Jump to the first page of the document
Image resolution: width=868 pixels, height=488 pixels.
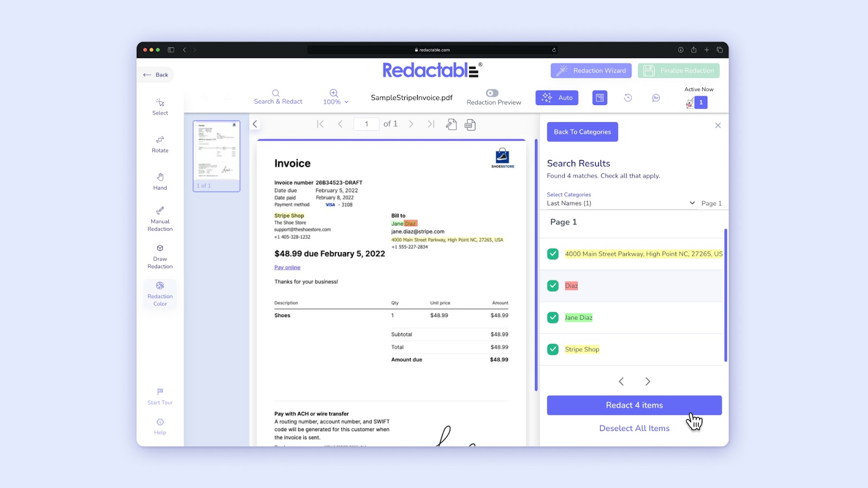(x=320, y=124)
